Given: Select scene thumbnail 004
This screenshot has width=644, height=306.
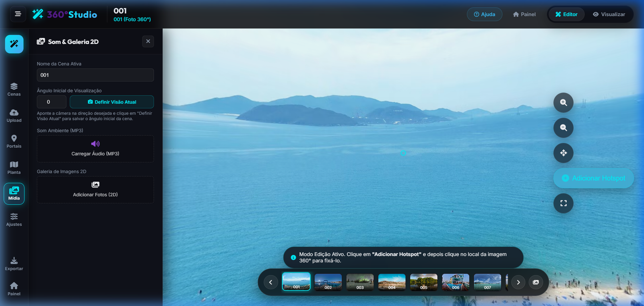Looking at the screenshot, I should [x=392, y=282].
